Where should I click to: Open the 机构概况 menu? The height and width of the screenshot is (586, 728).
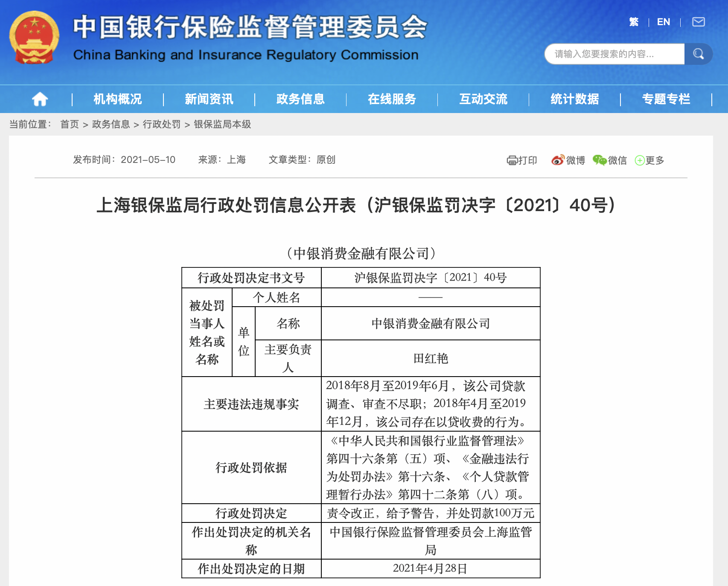point(118,99)
